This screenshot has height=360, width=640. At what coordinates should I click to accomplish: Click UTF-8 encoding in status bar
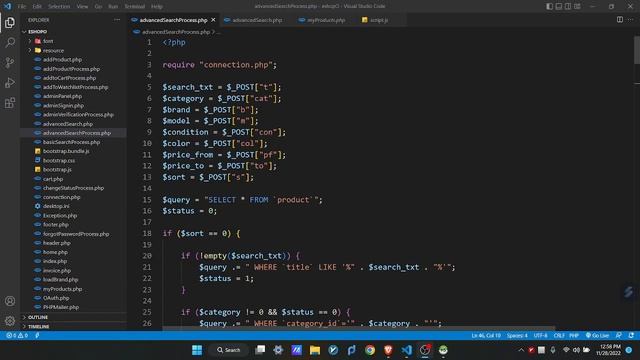click(x=540, y=336)
